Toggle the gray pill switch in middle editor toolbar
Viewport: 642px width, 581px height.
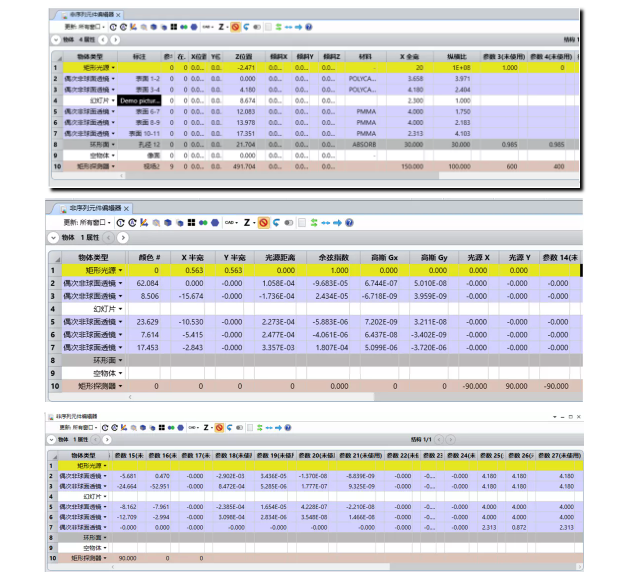tap(289, 223)
